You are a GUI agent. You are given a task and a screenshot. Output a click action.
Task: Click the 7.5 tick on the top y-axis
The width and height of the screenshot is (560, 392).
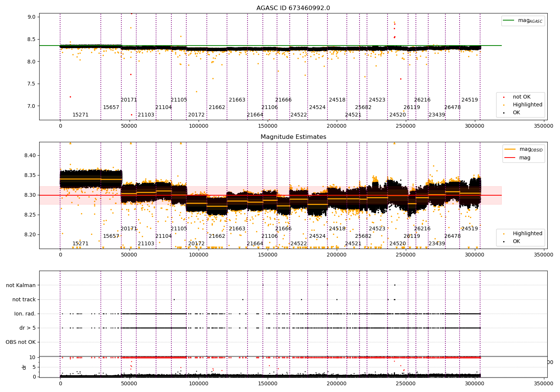(x=32, y=84)
